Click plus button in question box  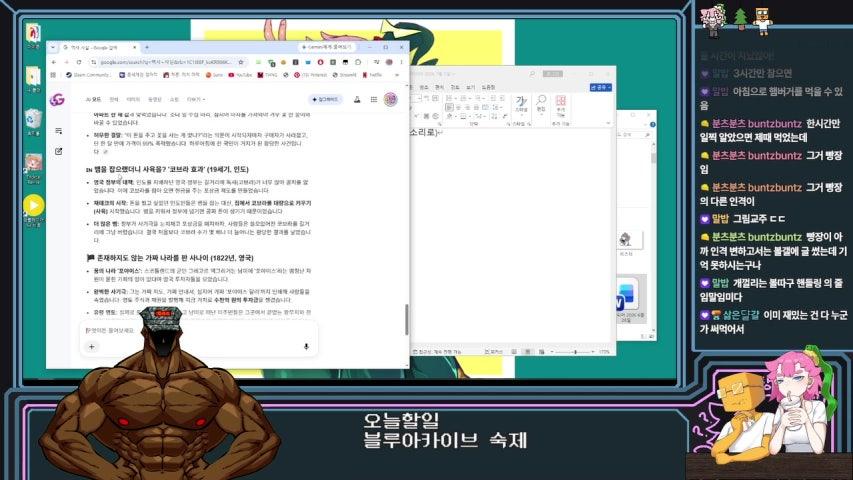91,347
